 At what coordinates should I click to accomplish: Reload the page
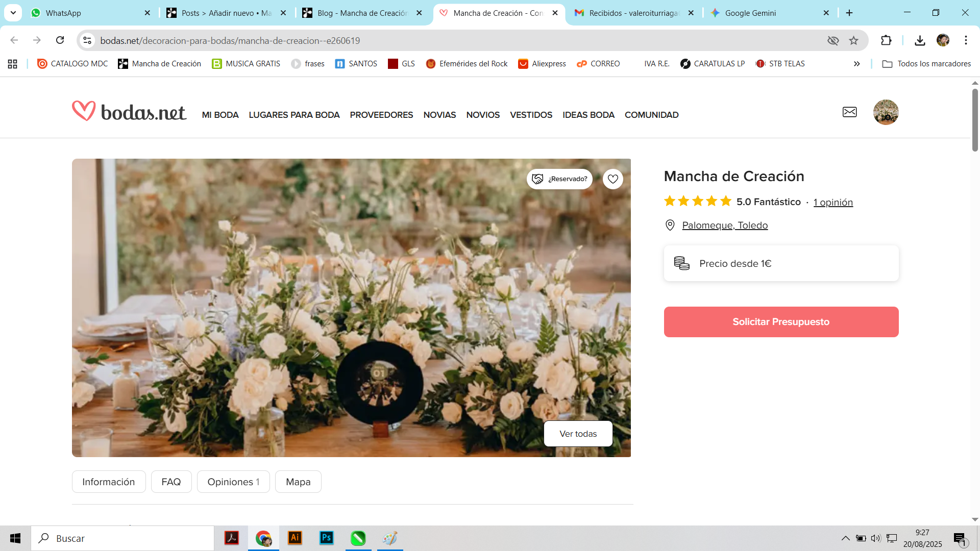point(60,40)
